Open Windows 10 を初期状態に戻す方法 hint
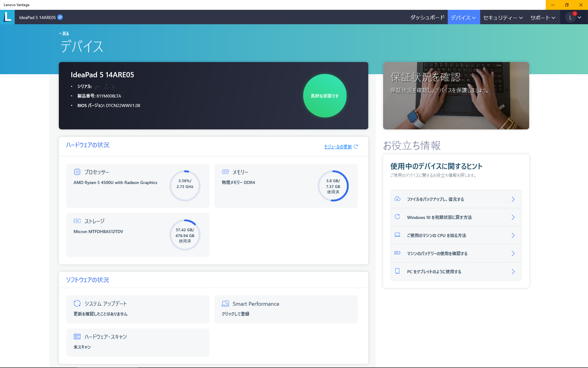The width and height of the screenshot is (588, 368). coord(456,217)
